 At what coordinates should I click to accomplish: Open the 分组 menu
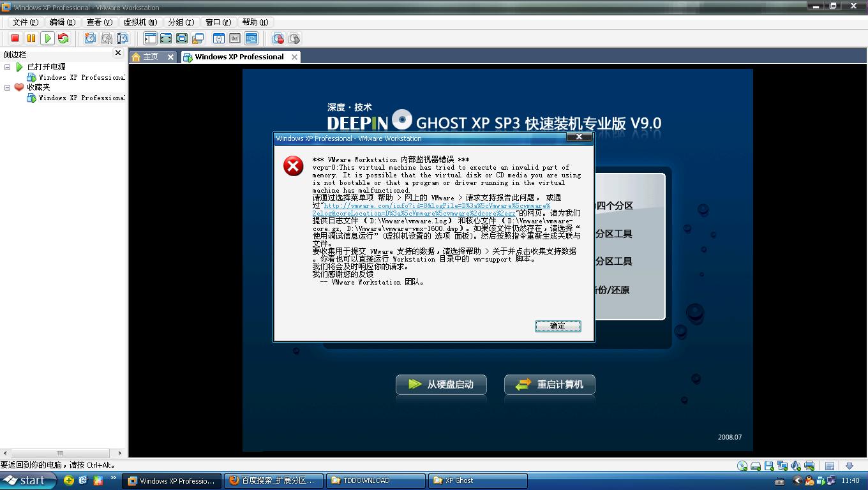[x=181, y=22]
